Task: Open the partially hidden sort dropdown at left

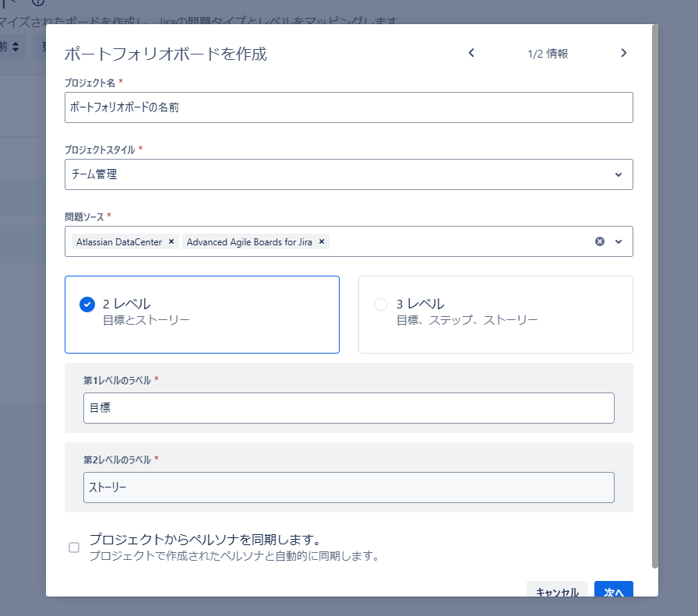Action: pyautogui.click(x=13, y=47)
